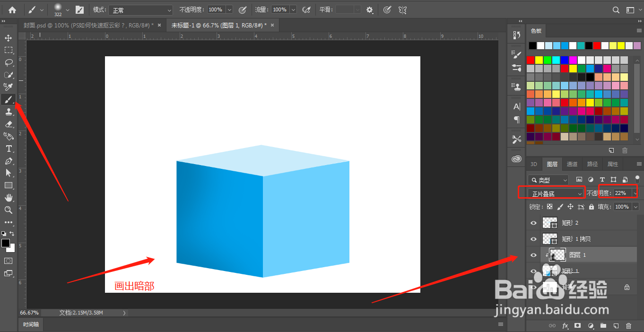Screen dimensions: 644x332
Task: Switch to the 通道 tab
Action: (x=572, y=164)
